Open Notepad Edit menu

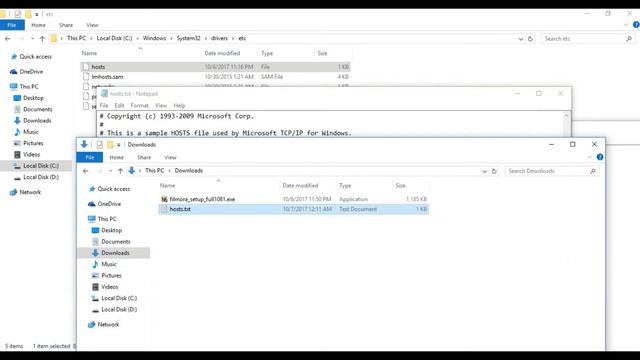[119, 105]
